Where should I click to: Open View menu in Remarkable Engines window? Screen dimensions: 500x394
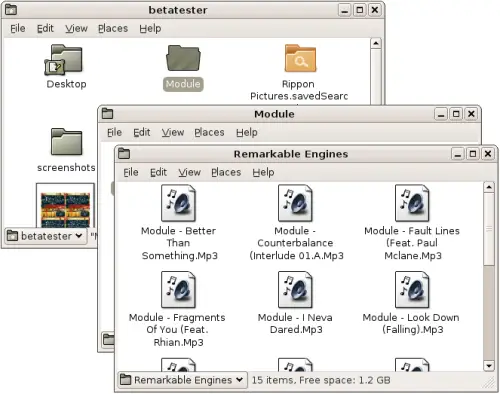189,172
